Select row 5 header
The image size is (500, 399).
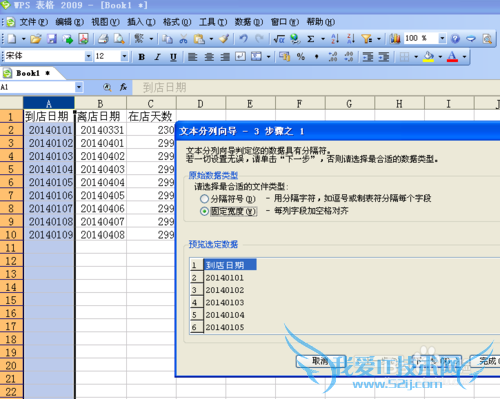coord(11,169)
